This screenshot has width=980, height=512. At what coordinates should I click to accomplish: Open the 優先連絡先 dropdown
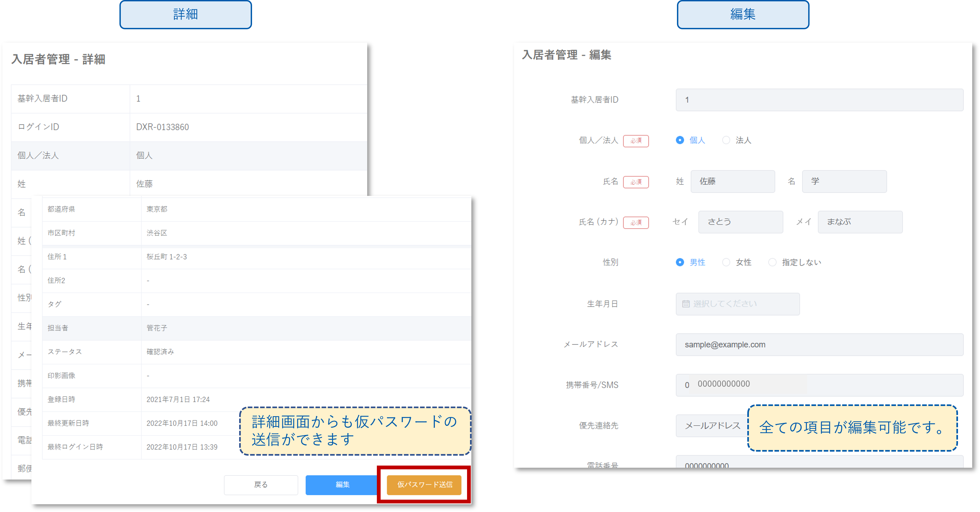711,426
